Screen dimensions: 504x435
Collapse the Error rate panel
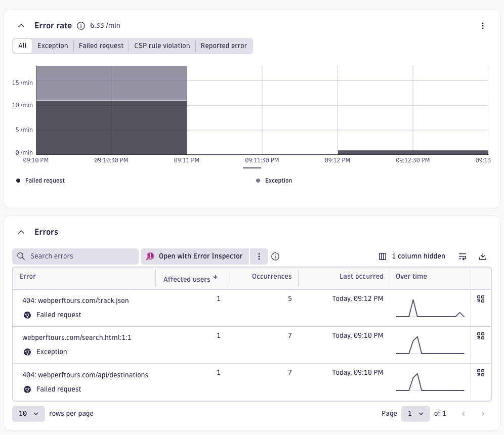[21, 26]
